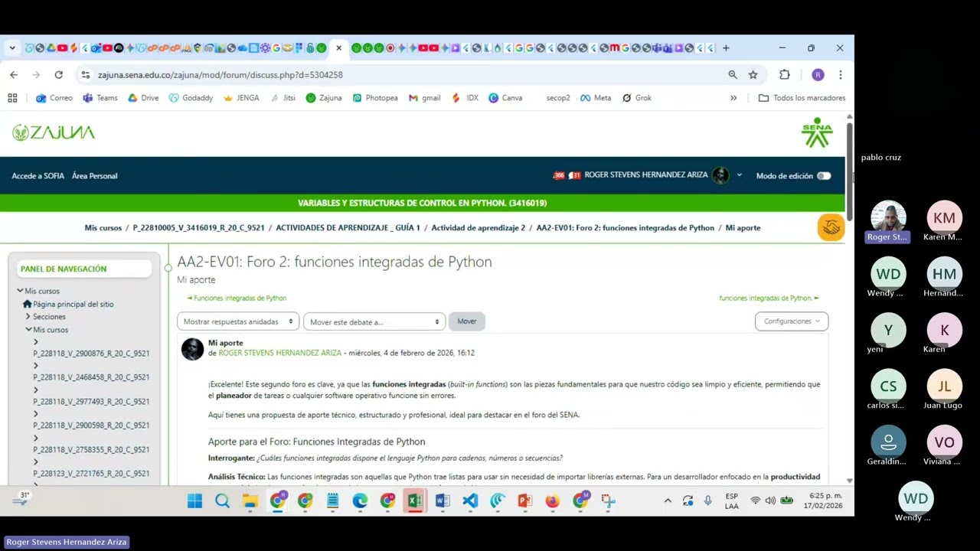Focus the browser address bar URL

220,75
